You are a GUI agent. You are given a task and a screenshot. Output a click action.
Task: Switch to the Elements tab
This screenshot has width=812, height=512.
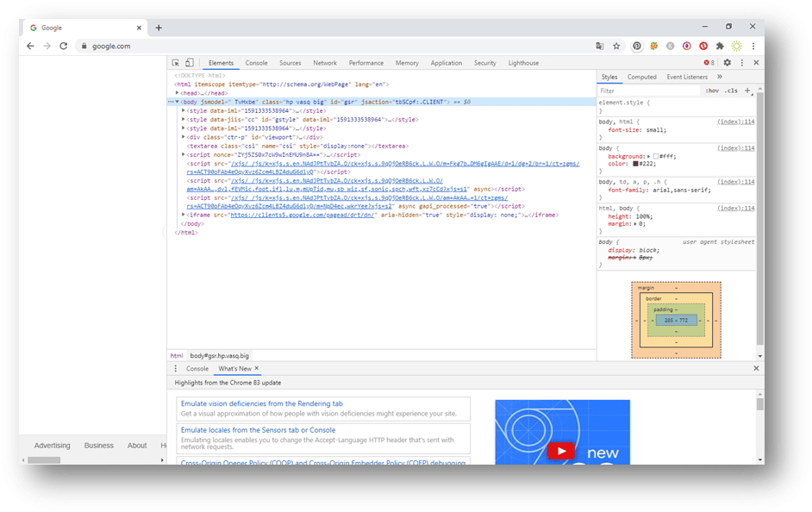[x=221, y=63]
